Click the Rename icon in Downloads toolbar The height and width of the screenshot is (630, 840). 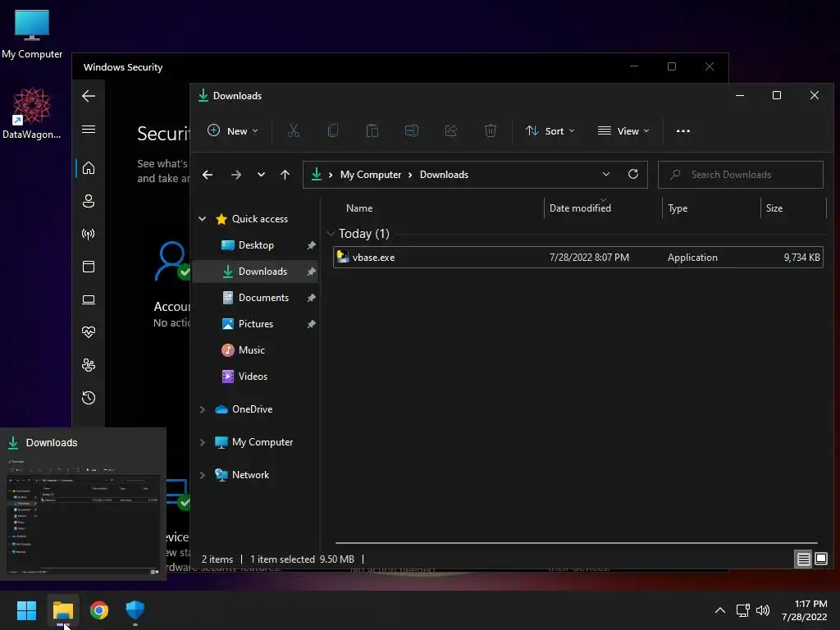(x=412, y=130)
